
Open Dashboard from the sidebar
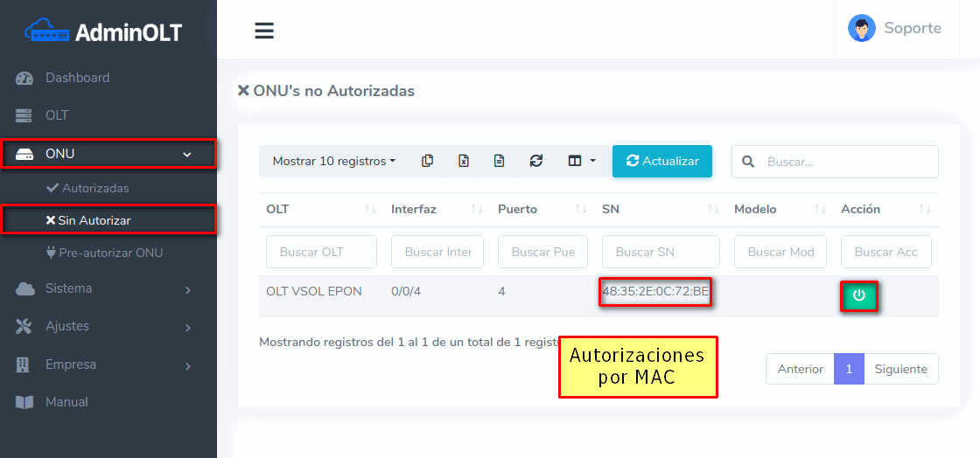click(x=77, y=78)
